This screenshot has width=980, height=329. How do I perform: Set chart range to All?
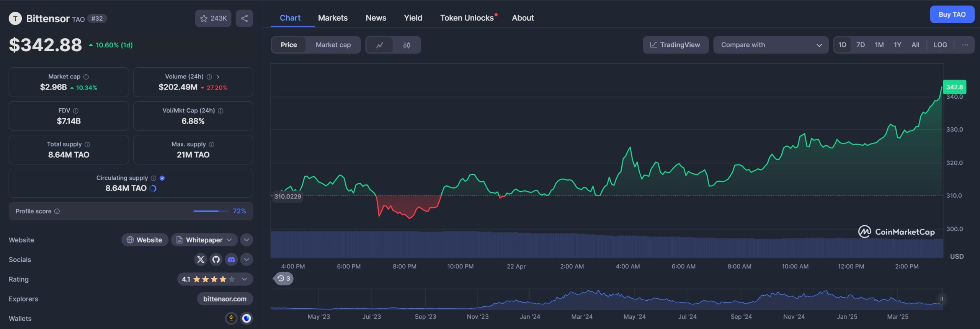(x=915, y=45)
